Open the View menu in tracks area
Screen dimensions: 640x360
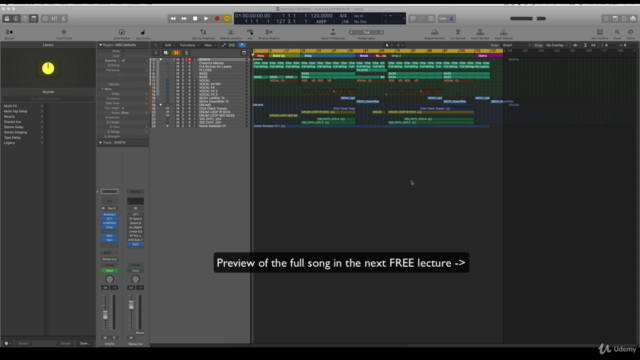(209, 45)
